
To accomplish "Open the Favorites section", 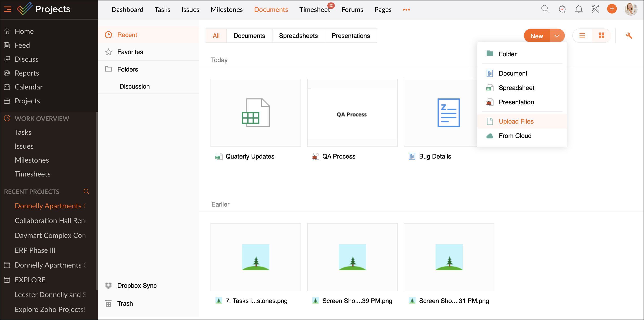I will click(x=130, y=52).
